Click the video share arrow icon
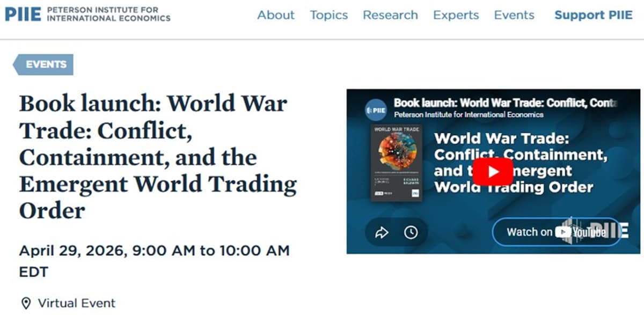This screenshot has width=644, height=315. [382, 232]
